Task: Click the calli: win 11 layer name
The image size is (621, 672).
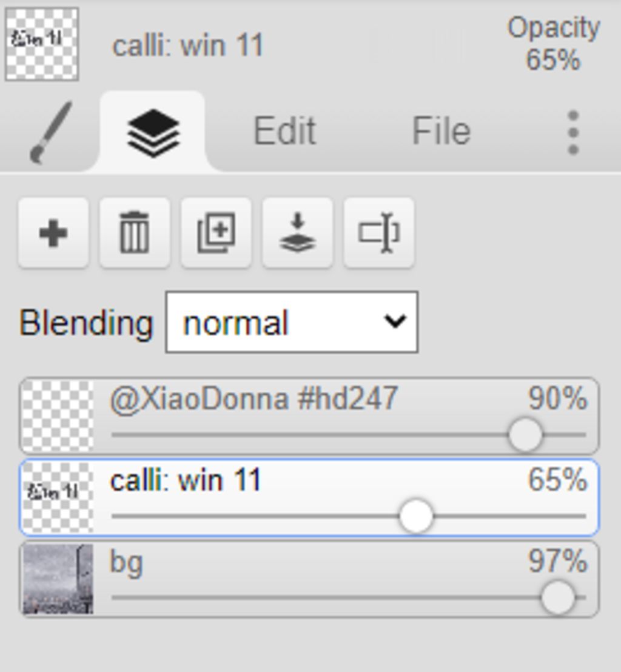Action: pos(186,480)
